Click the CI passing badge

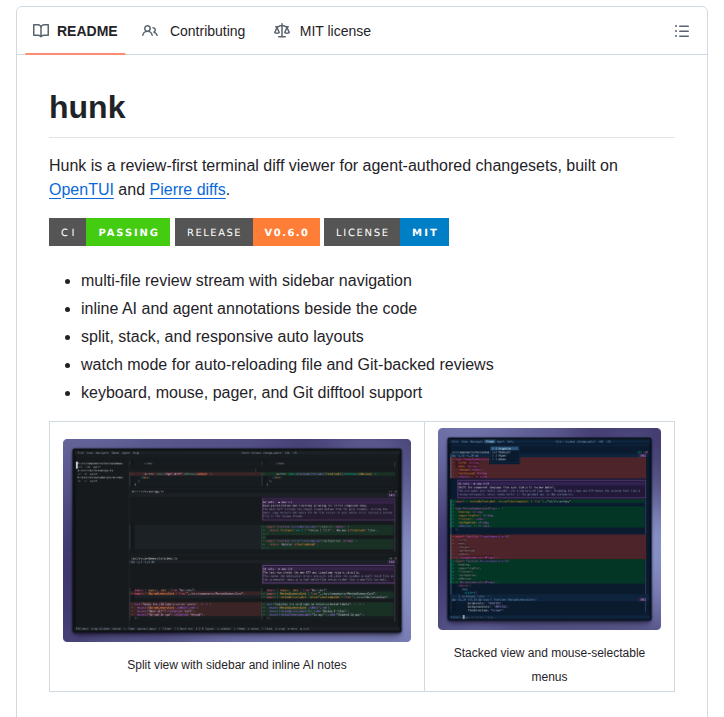(x=109, y=232)
